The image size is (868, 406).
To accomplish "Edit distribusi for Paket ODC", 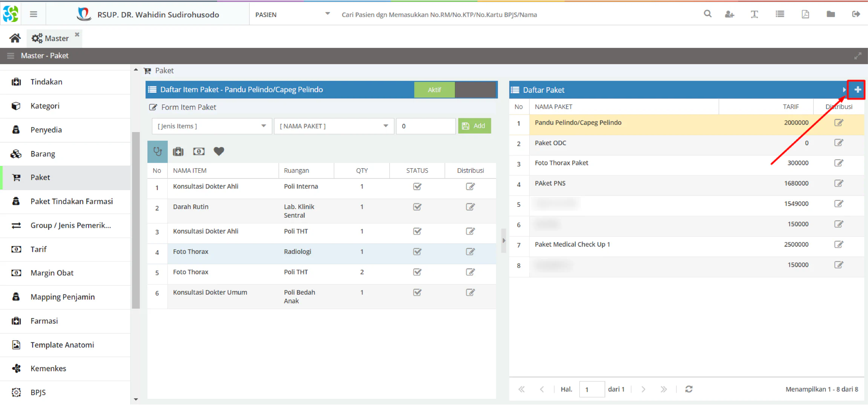I will tap(839, 143).
